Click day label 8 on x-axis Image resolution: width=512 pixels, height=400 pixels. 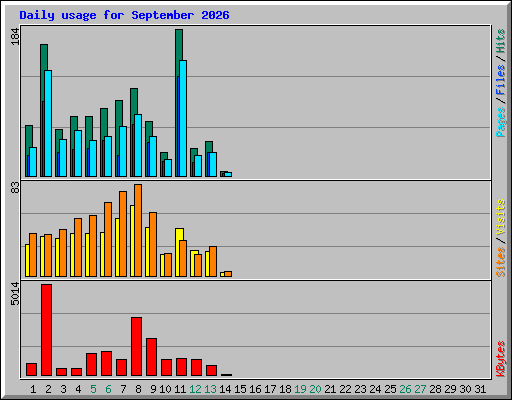pos(138,389)
